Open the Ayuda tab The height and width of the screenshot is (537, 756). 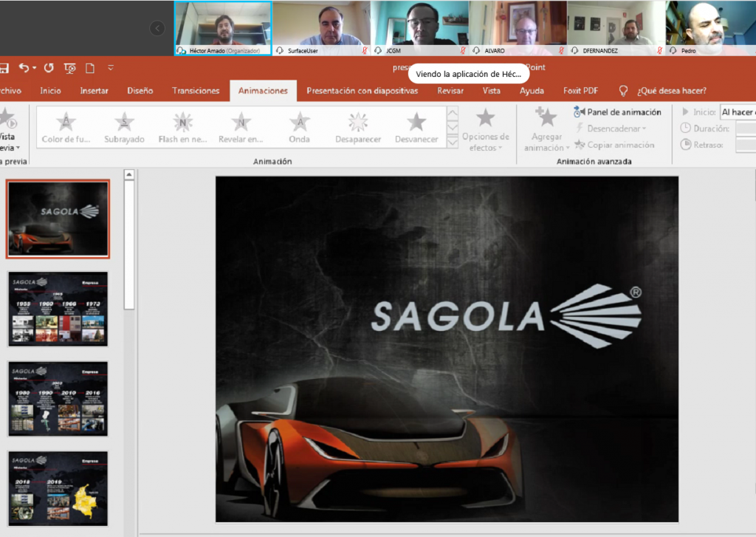click(x=532, y=91)
